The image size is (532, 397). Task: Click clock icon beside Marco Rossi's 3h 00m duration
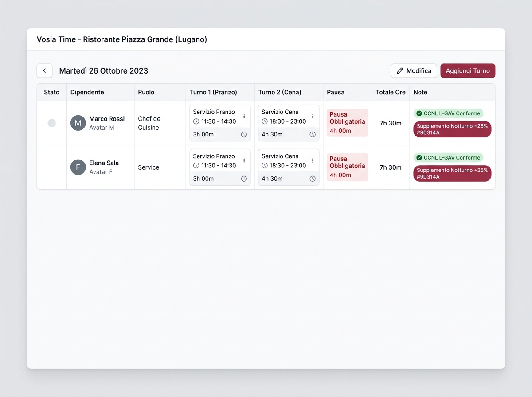(x=244, y=135)
